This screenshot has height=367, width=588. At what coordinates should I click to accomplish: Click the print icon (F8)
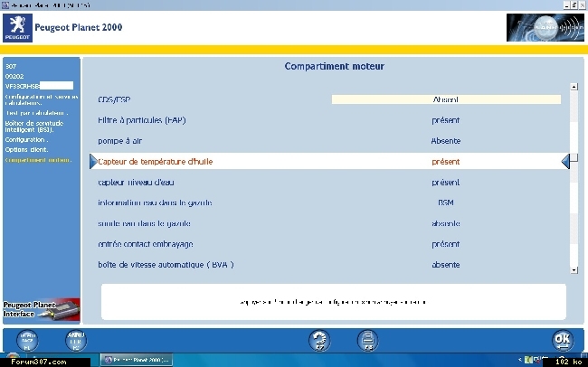368,341
